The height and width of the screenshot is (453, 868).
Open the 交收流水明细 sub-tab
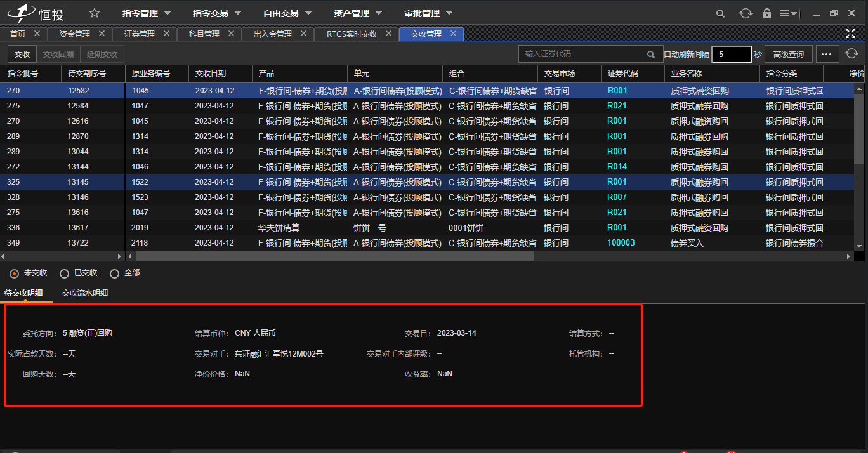[x=85, y=293]
